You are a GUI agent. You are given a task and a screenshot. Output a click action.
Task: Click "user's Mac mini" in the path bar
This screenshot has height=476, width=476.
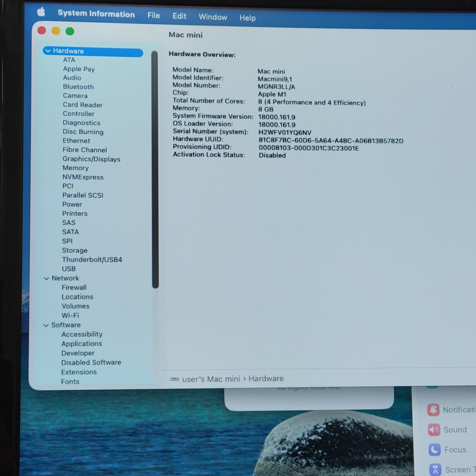tap(211, 379)
